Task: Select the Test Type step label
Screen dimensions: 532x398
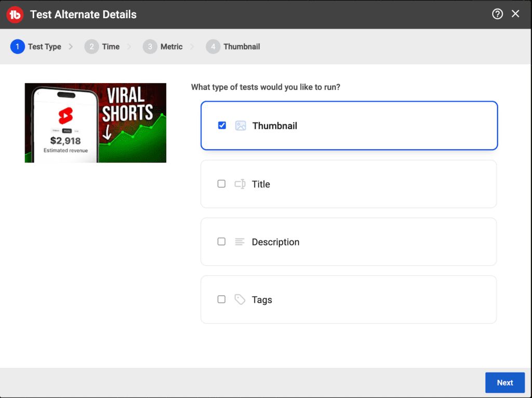Action: (45, 47)
